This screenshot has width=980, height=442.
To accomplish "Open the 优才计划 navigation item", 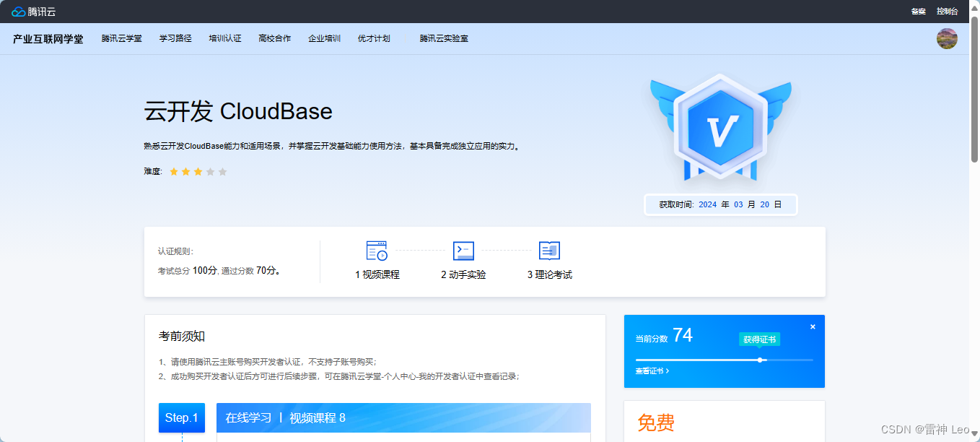I will point(372,38).
